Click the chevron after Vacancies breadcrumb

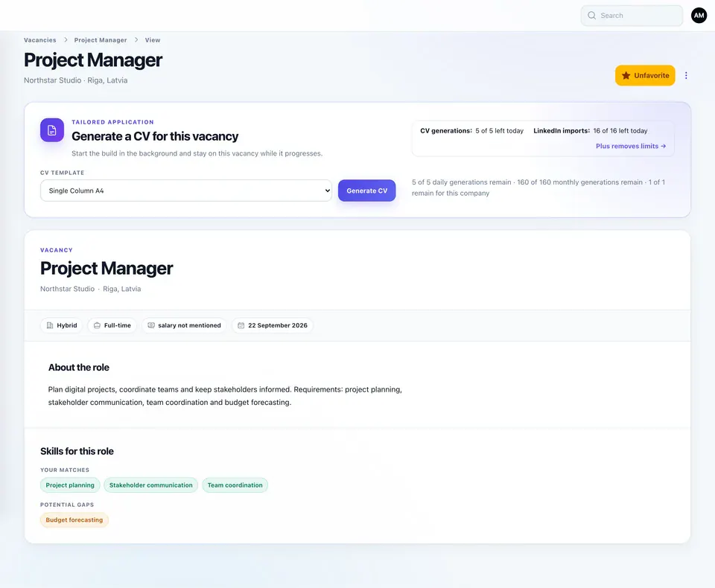pos(66,40)
